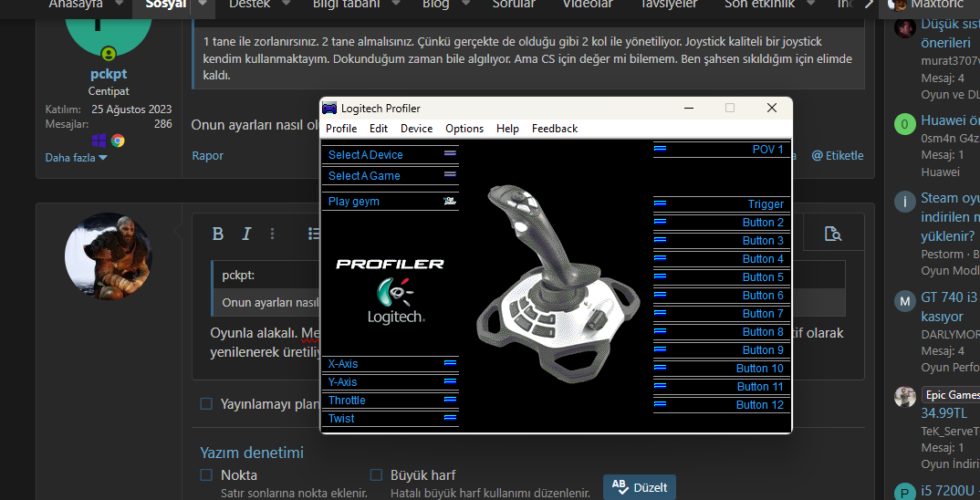Enable the Nokta spelling checkbox
This screenshot has width=980, height=500.
[x=206, y=475]
